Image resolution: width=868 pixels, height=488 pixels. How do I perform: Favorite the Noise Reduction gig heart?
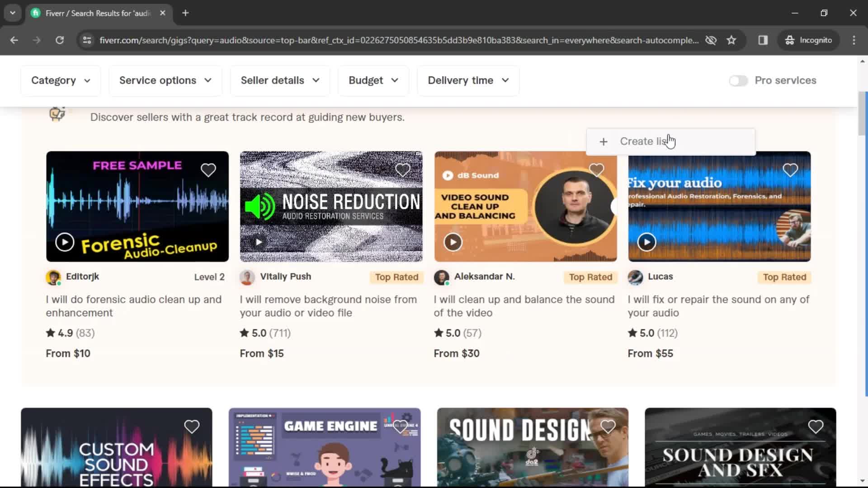coord(402,170)
